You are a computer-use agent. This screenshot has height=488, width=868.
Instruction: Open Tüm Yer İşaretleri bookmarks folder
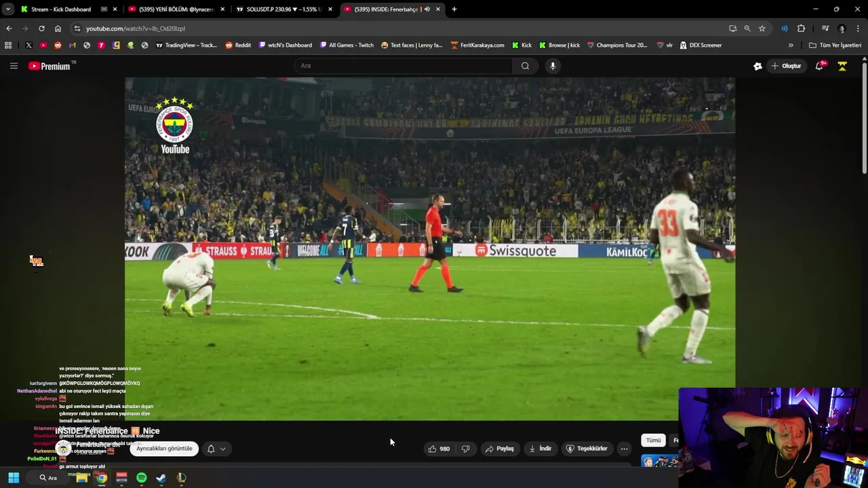point(835,45)
